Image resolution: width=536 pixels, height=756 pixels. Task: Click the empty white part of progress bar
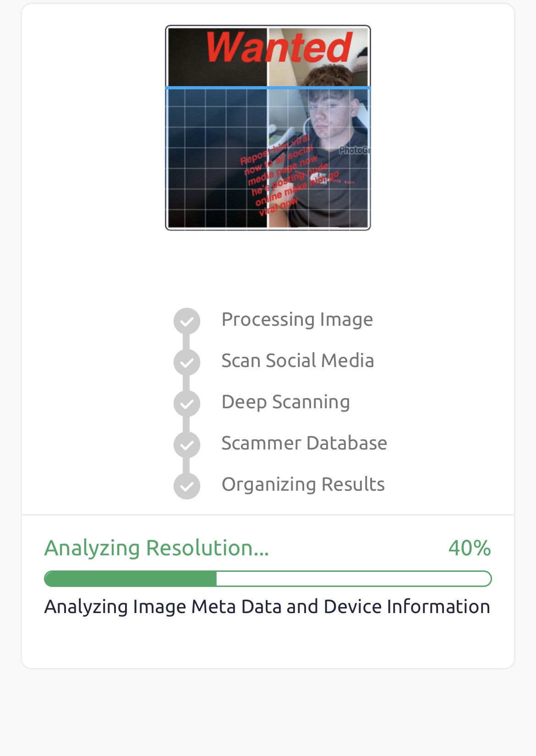pos(353,579)
